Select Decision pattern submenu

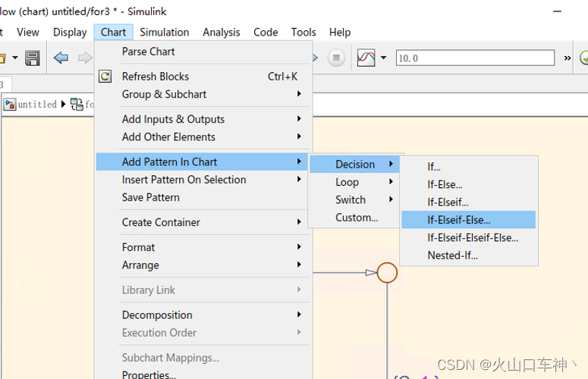click(355, 164)
